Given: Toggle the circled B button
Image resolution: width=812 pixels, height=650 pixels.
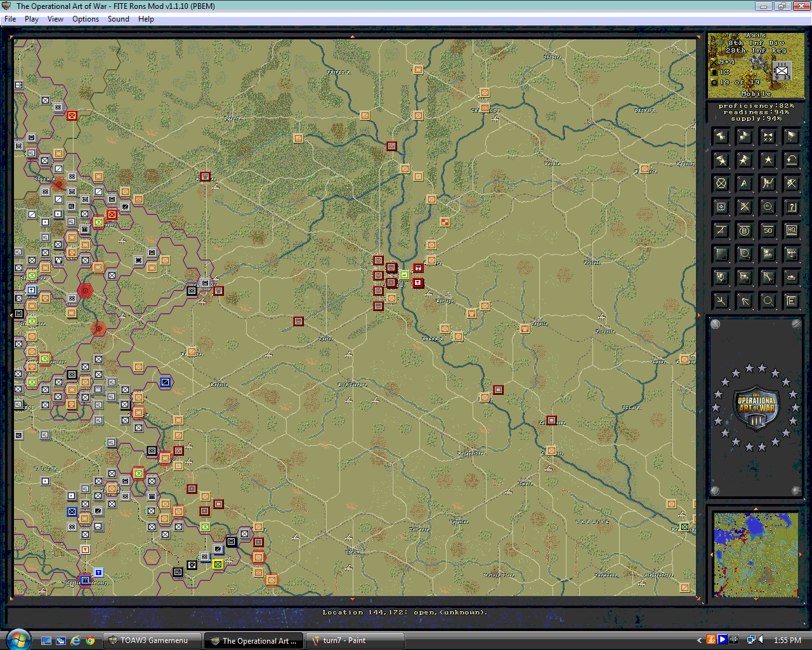Looking at the screenshot, I should point(744,230).
